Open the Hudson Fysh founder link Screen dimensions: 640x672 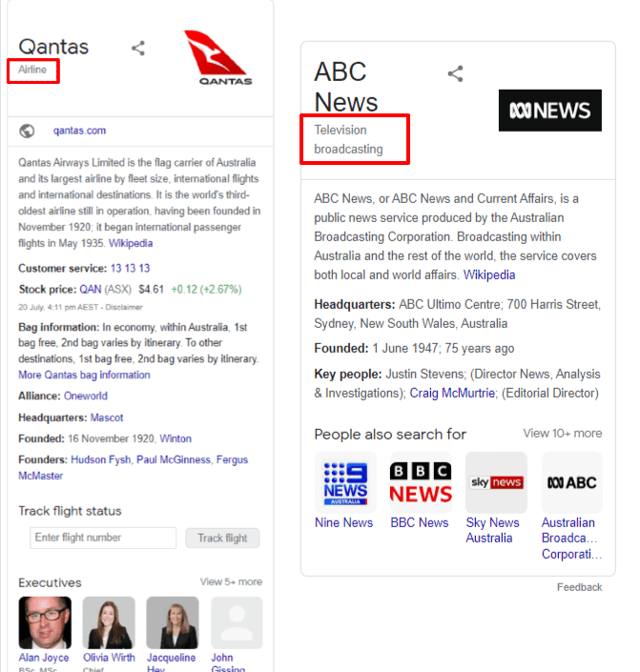(100, 459)
